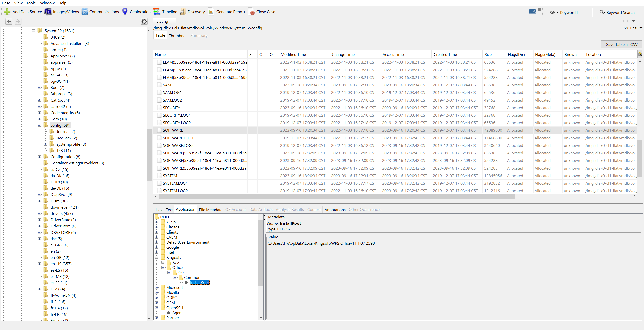Select the SAM file icon in listing
The image size is (644, 330).
[159, 85]
